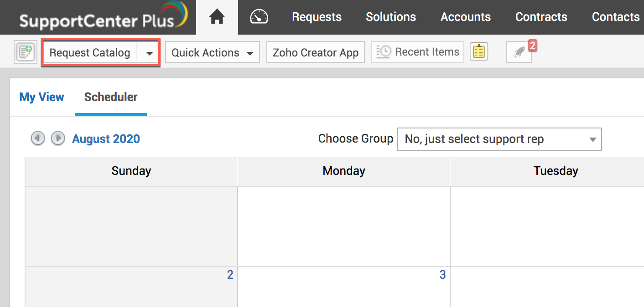Viewport: 644px width, 307px height.
Task: Go to next month arrow
Action: pyautogui.click(x=57, y=138)
